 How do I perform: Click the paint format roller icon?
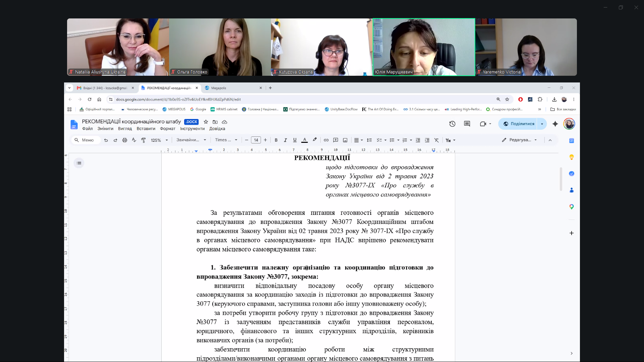tap(144, 140)
